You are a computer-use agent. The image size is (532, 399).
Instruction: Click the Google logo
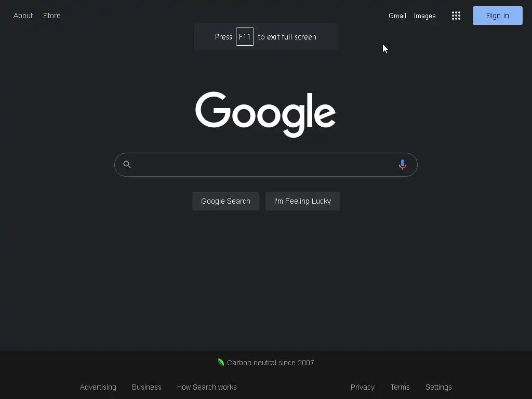(265, 114)
